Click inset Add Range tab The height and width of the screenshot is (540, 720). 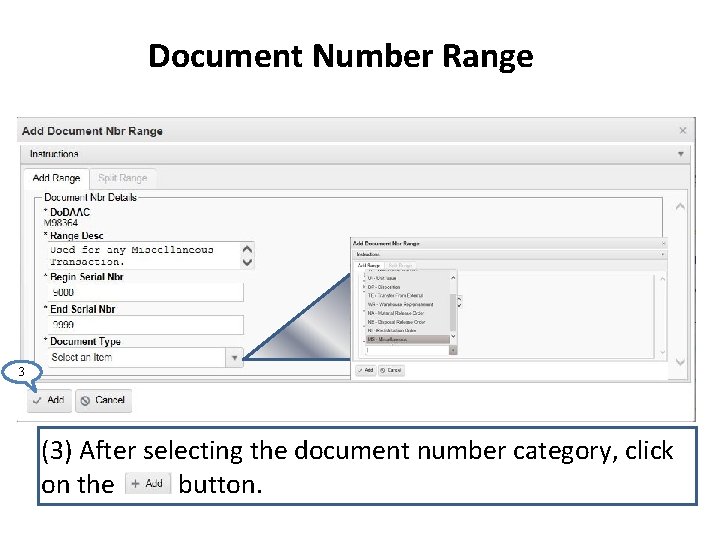(369, 265)
